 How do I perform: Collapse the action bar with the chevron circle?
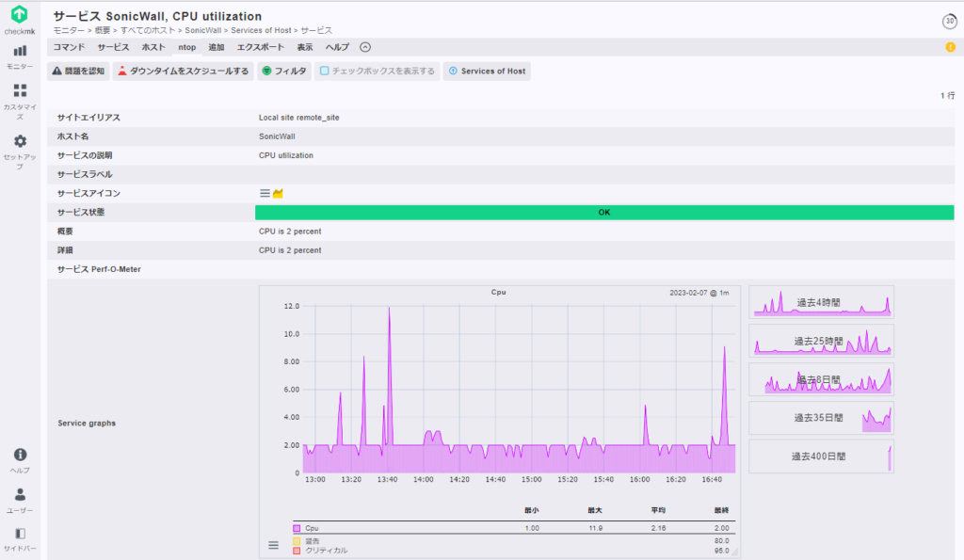pyautogui.click(x=365, y=47)
